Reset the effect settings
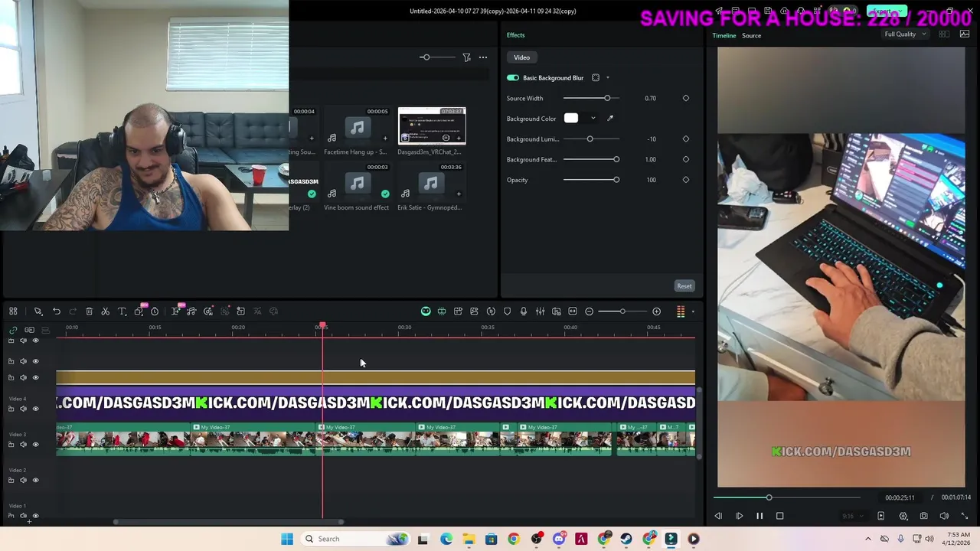980x551 pixels. (x=684, y=286)
